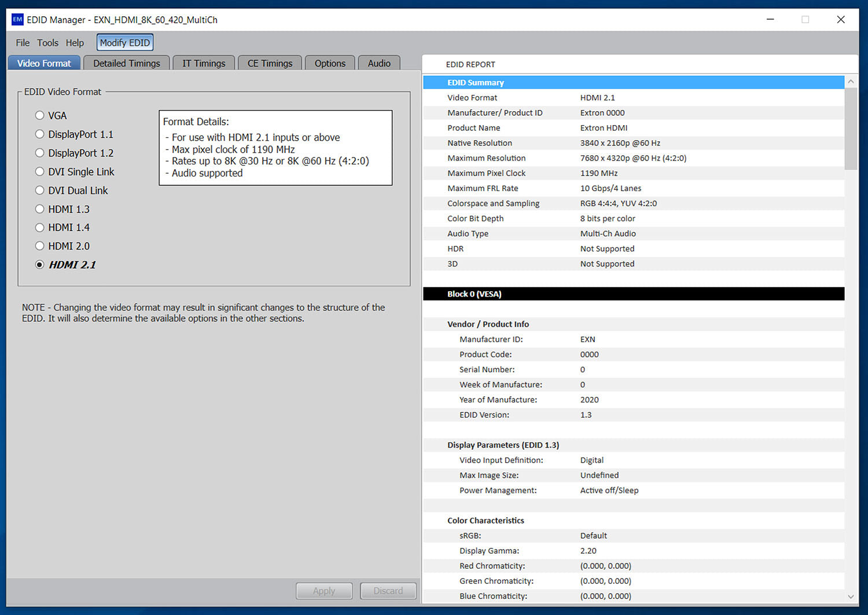Click the Native Resolution value 3840 x 2160p @60 Hz
Viewport: 868px width, 615px height.
pyautogui.click(x=620, y=143)
